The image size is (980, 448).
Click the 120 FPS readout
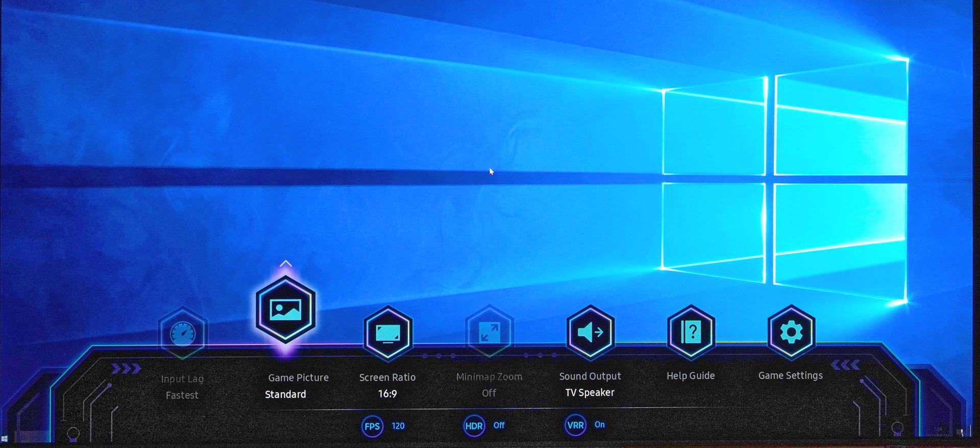click(x=398, y=426)
